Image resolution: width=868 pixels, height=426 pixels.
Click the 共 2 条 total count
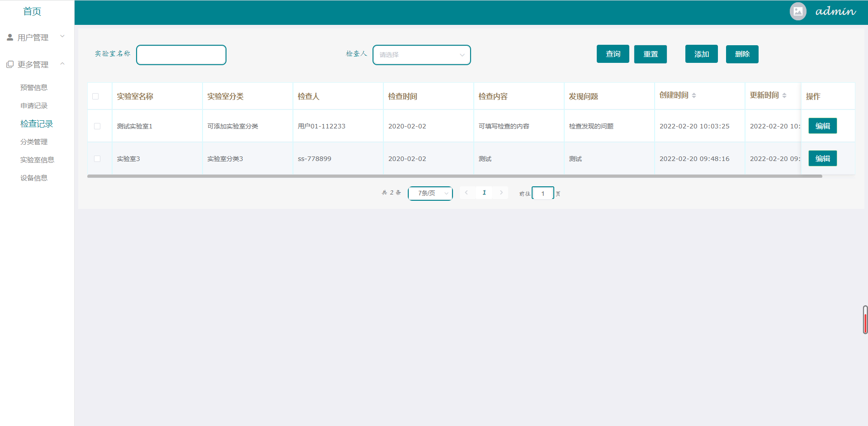point(392,193)
